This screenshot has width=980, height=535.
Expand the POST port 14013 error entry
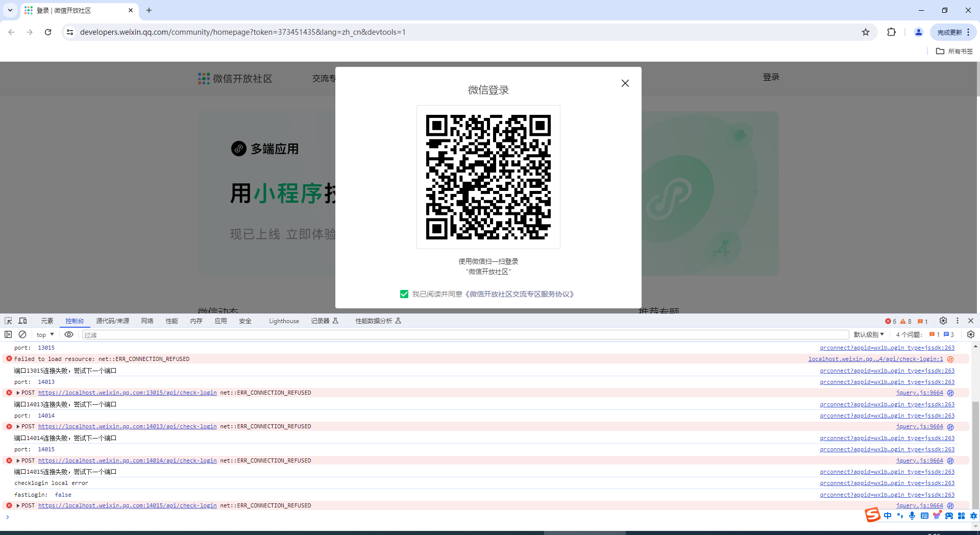click(18, 426)
